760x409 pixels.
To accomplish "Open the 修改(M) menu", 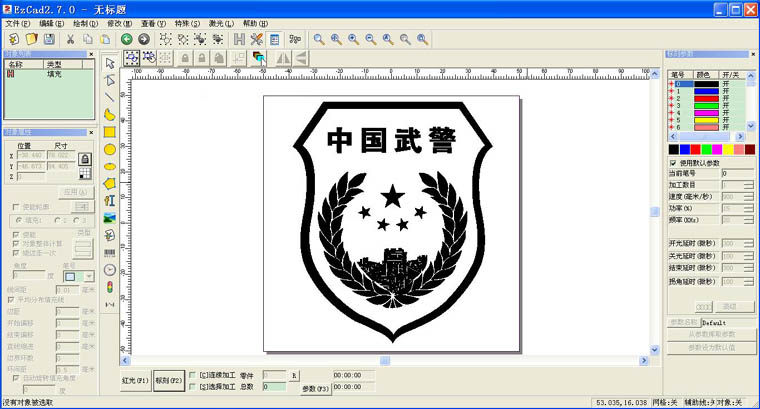I will pos(119,23).
